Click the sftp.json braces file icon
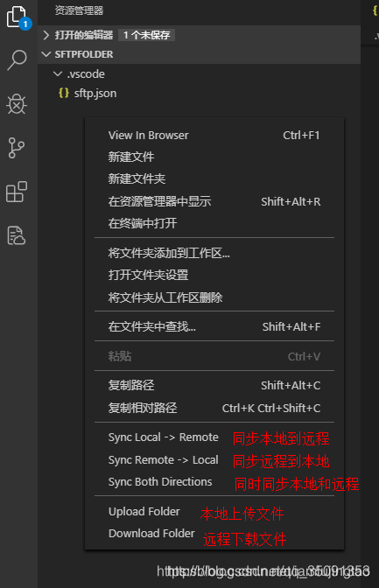Image resolution: width=379 pixels, height=588 pixels. tap(64, 93)
